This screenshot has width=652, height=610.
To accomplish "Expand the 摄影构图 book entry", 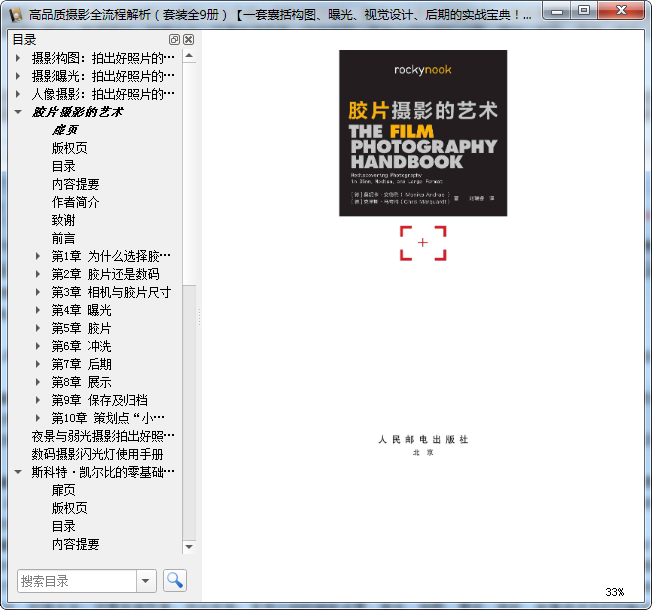I will point(18,58).
